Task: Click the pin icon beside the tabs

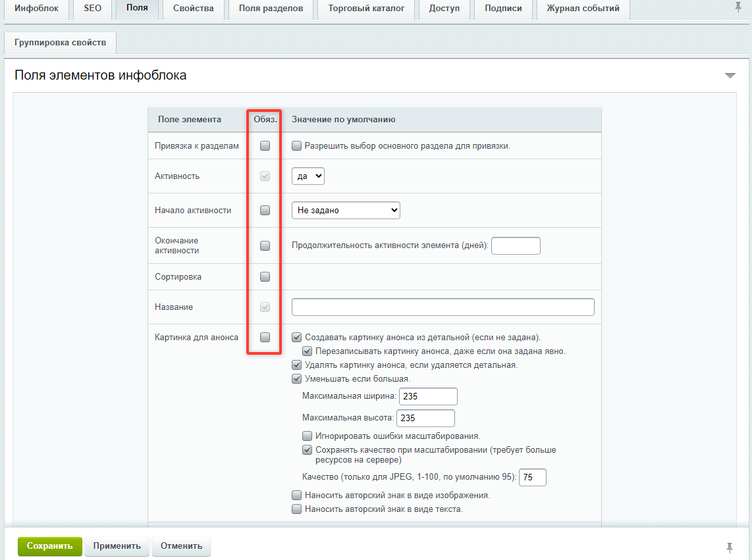Action: pyautogui.click(x=738, y=7)
